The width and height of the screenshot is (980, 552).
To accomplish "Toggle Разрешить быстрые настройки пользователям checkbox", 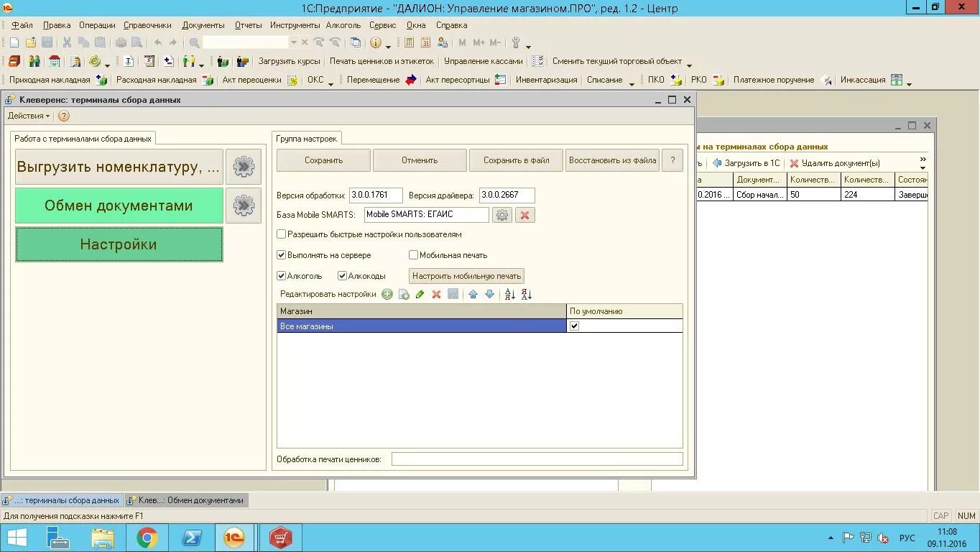I will click(x=282, y=234).
